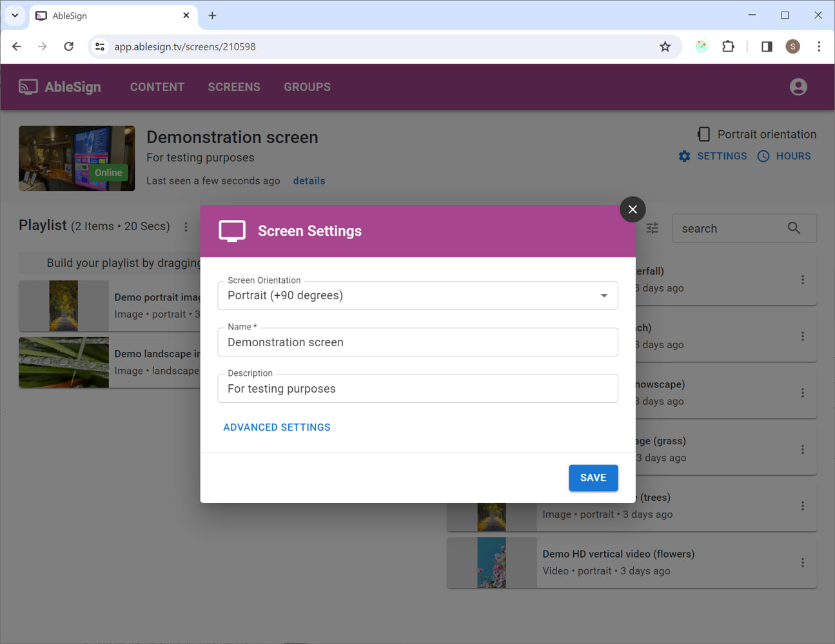This screenshot has height=644, width=835.
Task: Click the bookmark star in the address bar
Action: click(665, 46)
